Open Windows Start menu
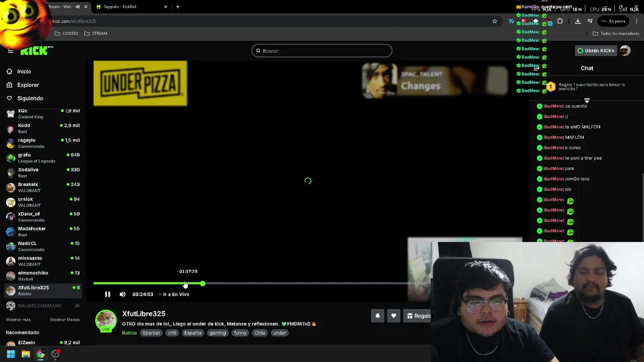 coord(11,354)
